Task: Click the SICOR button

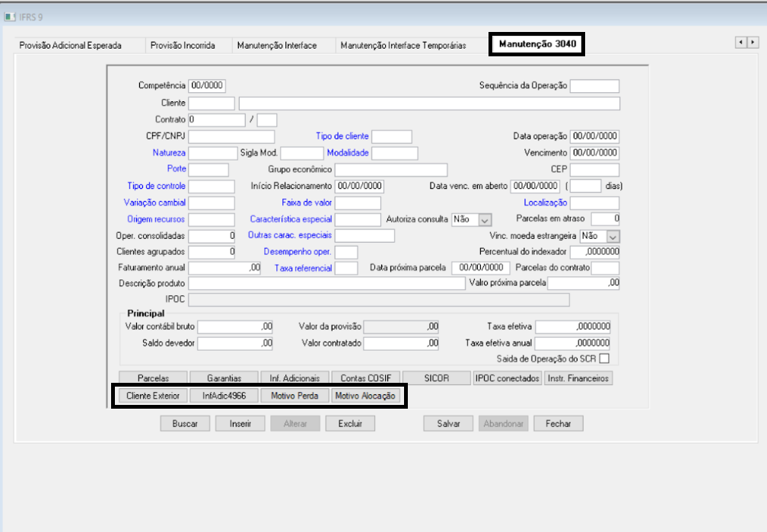Action: point(436,377)
